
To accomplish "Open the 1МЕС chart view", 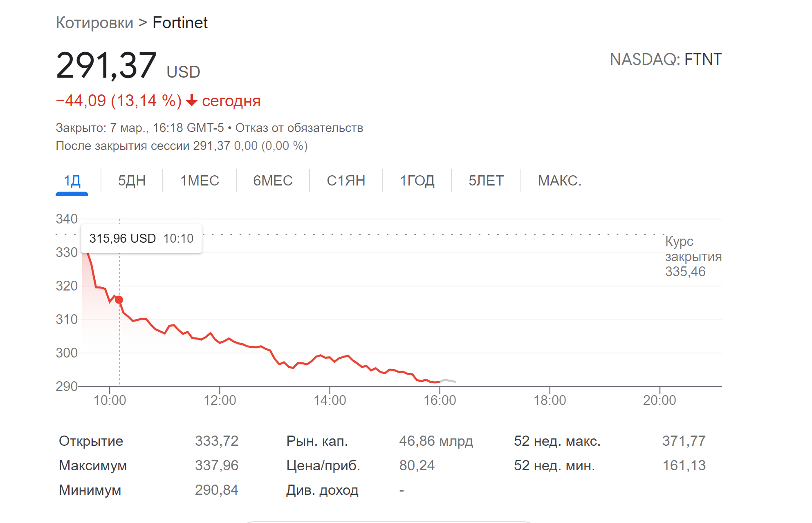I will [x=200, y=180].
